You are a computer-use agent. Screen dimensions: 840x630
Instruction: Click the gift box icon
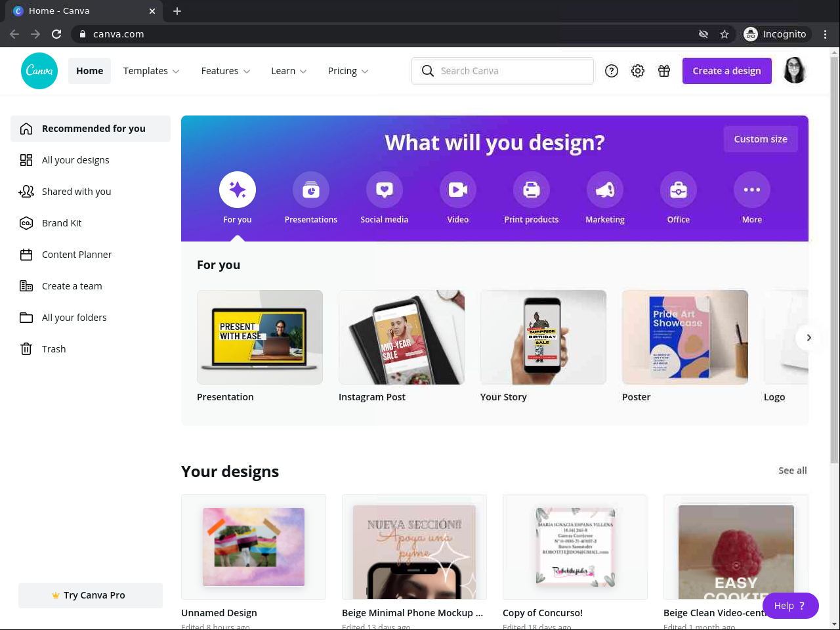coord(664,71)
